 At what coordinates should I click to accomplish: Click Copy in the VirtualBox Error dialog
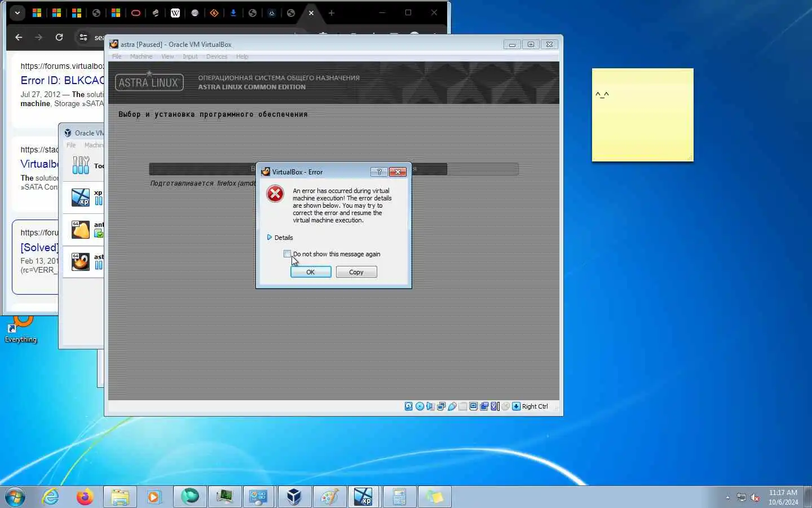pyautogui.click(x=356, y=272)
